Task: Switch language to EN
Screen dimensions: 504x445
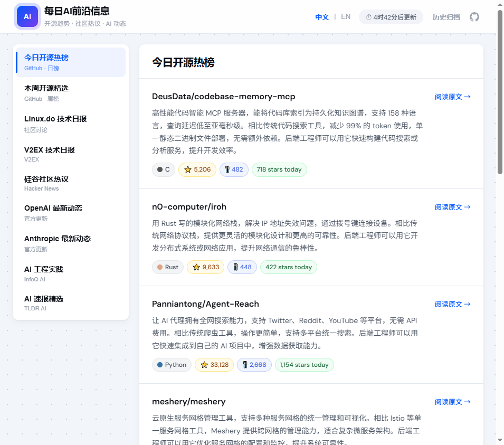Action: coord(346,17)
